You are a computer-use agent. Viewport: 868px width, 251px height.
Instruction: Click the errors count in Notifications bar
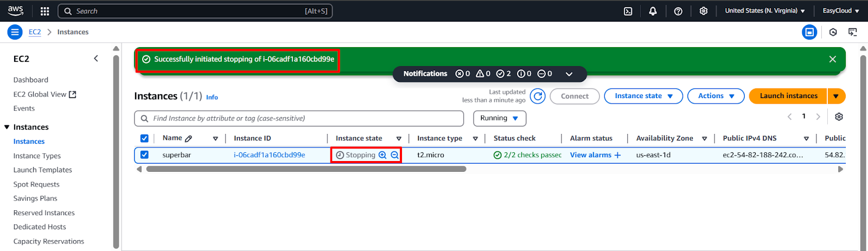[463, 74]
